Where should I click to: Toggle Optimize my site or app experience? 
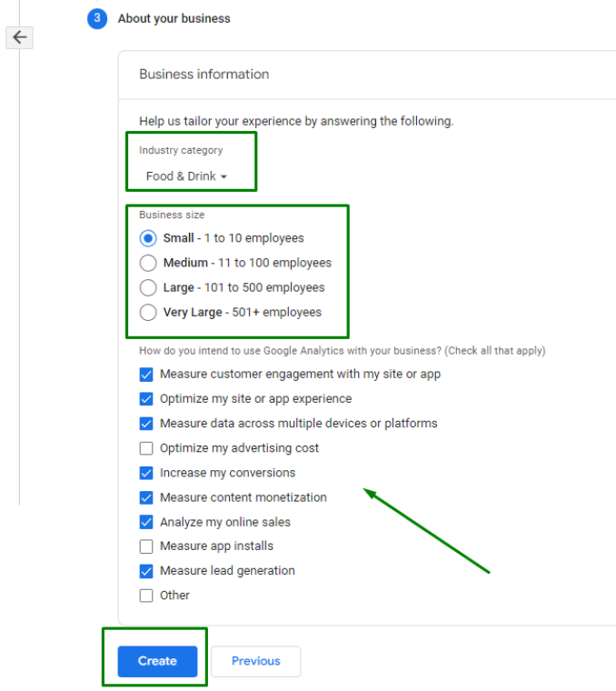click(x=146, y=399)
